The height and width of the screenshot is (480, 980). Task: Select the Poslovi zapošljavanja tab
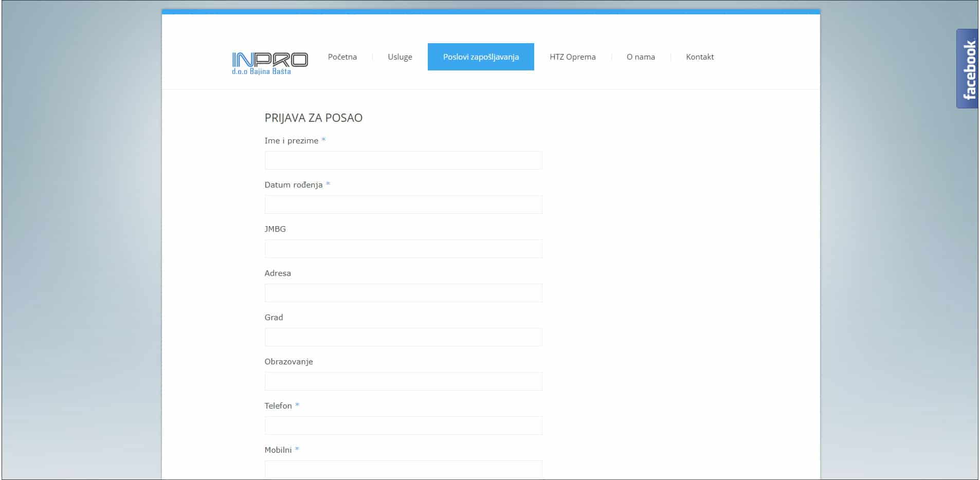coord(480,57)
